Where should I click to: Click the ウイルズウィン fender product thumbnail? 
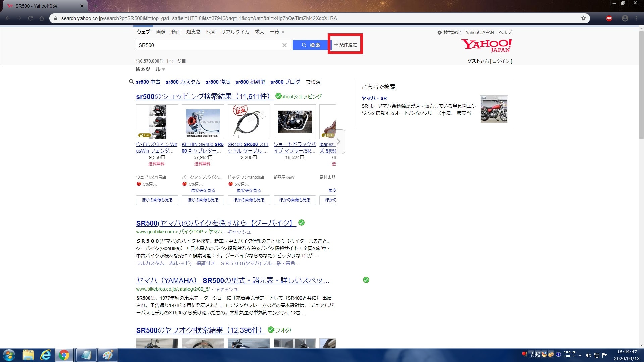click(x=157, y=122)
